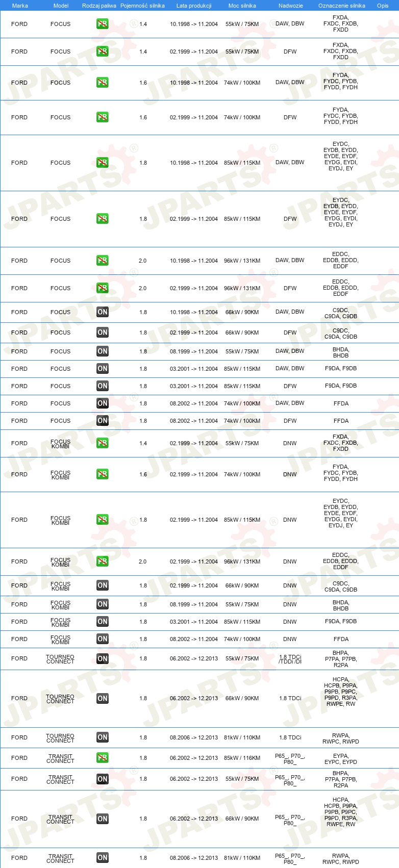Click petrol icon in Focus 1.8 115KM DAW, DBW row
The width and height of the screenshot is (399, 868).
pyautogui.click(x=102, y=163)
